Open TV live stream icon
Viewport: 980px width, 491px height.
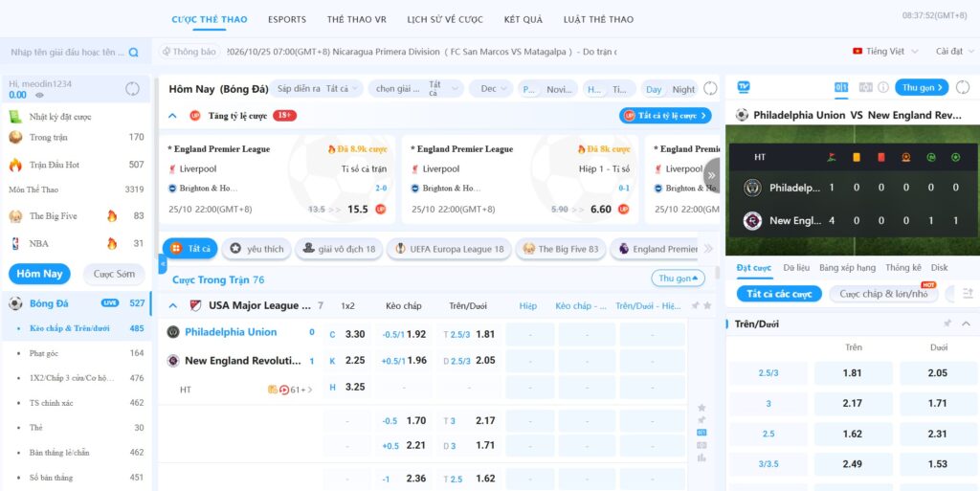coord(743,87)
